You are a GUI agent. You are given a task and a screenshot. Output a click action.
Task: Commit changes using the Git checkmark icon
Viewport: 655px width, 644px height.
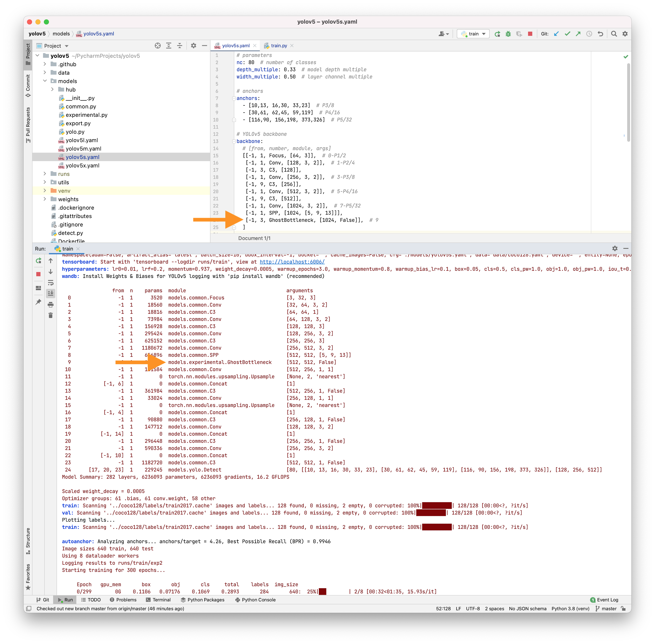click(568, 34)
